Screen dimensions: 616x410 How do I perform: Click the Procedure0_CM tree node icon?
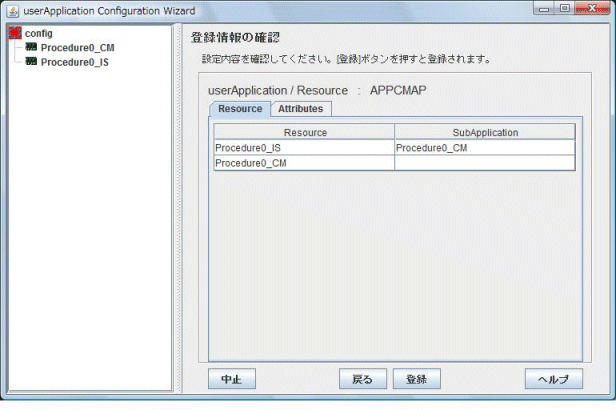(x=31, y=47)
